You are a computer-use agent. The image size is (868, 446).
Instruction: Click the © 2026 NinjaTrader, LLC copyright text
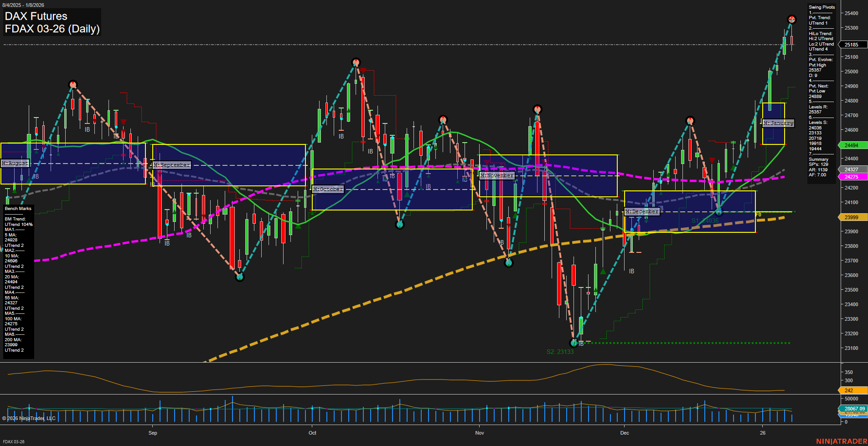tap(28, 418)
